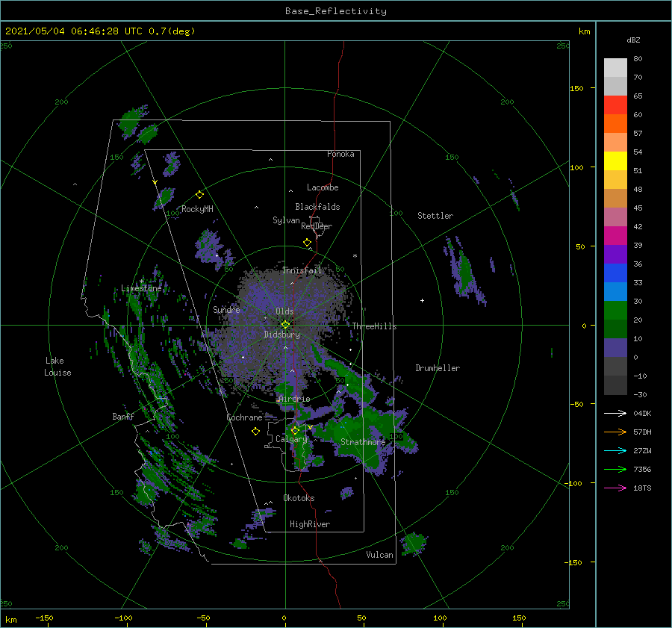
Task: Click the asterisk marker east of Innisfail
Action: (355, 256)
